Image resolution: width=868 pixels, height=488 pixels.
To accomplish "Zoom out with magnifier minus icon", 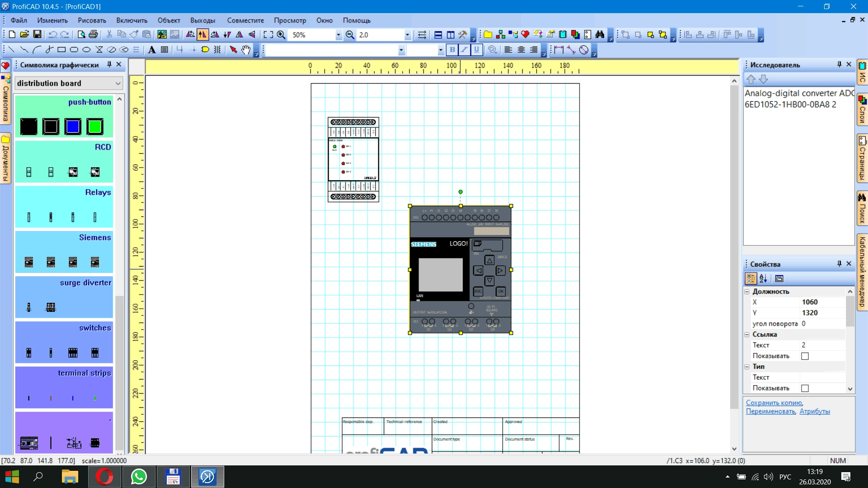I will pos(350,35).
